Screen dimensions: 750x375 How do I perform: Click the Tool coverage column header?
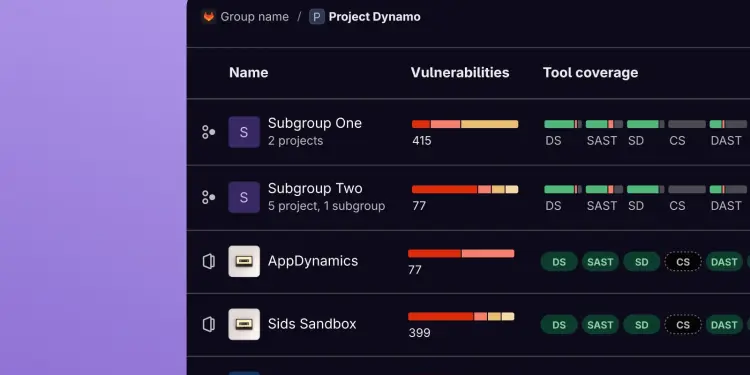pyautogui.click(x=590, y=73)
